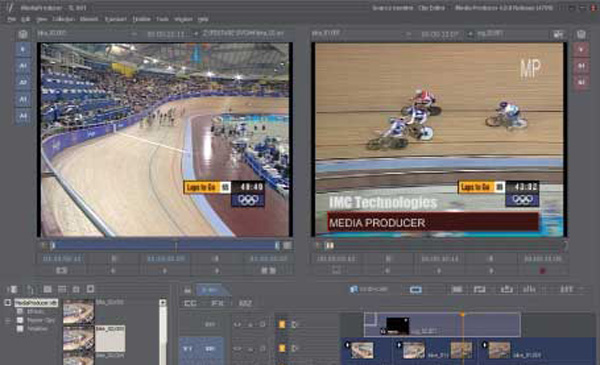Image resolution: width=600 pixels, height=365 pixels.
Task: Toggle the A1 audio track in source monitor
Action: point(23,66)
